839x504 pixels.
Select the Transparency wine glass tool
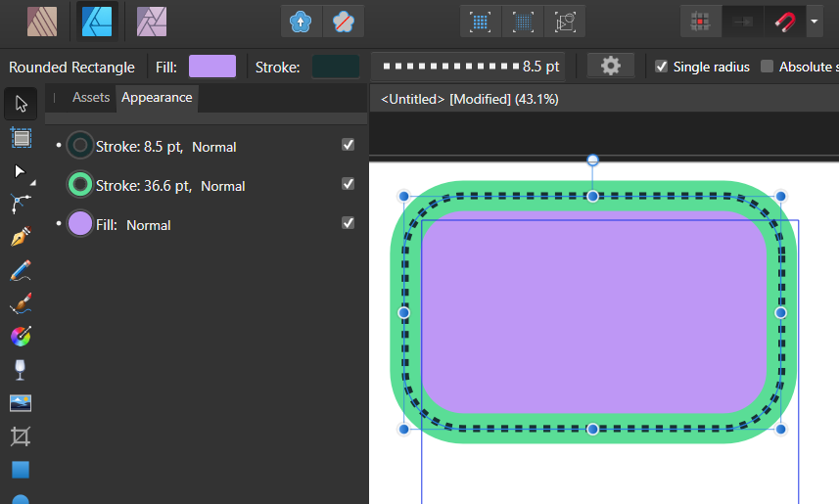point(21,370)
